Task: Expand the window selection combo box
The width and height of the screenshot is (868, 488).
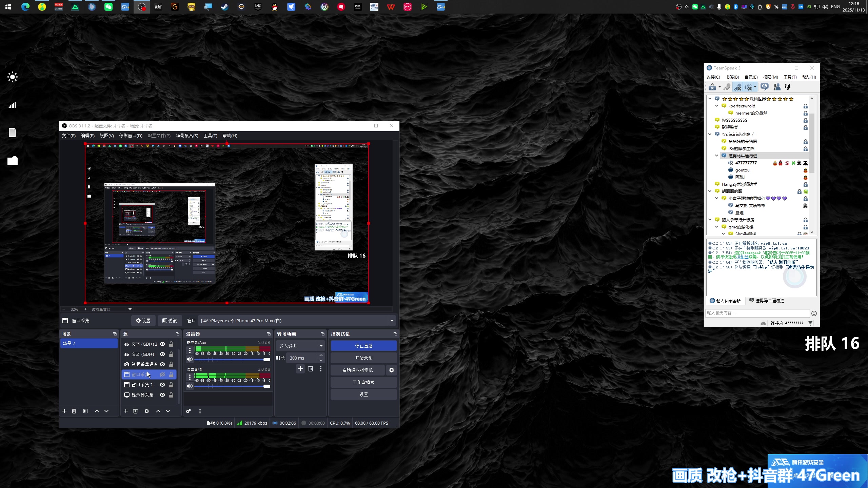Action: tap(392, 321)
